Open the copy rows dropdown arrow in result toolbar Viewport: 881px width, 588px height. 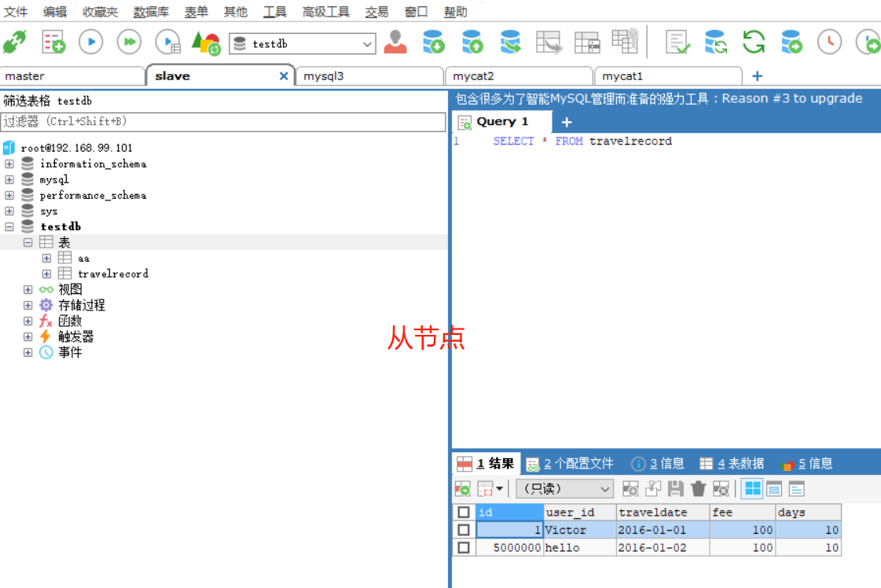point(499,489)
